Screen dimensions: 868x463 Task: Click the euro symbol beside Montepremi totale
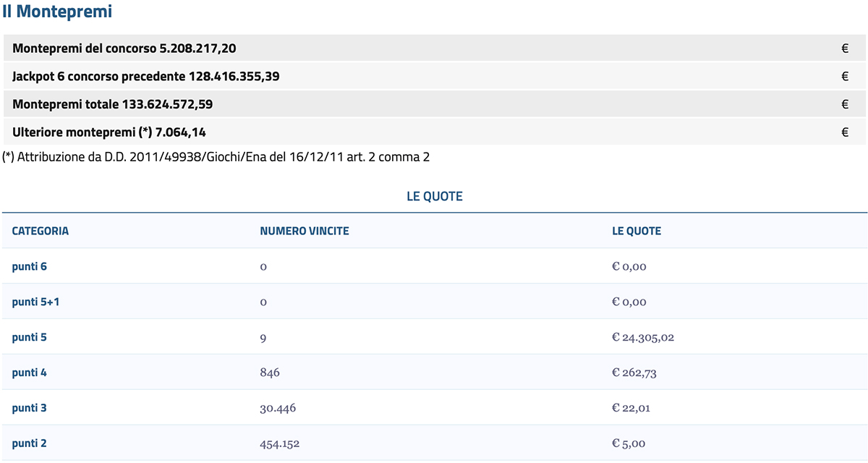pos(845,104)
